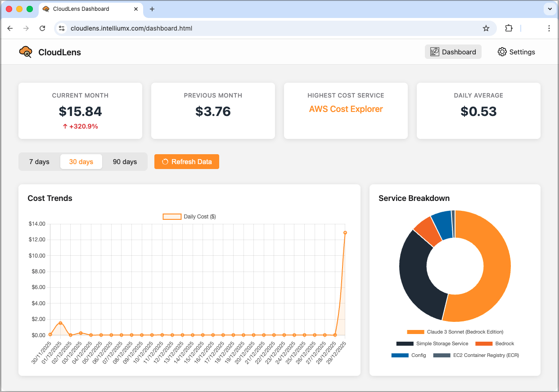This screenshot has width=559, height=392.
Task: Open site info in the address bar
Action: (61, 28)
